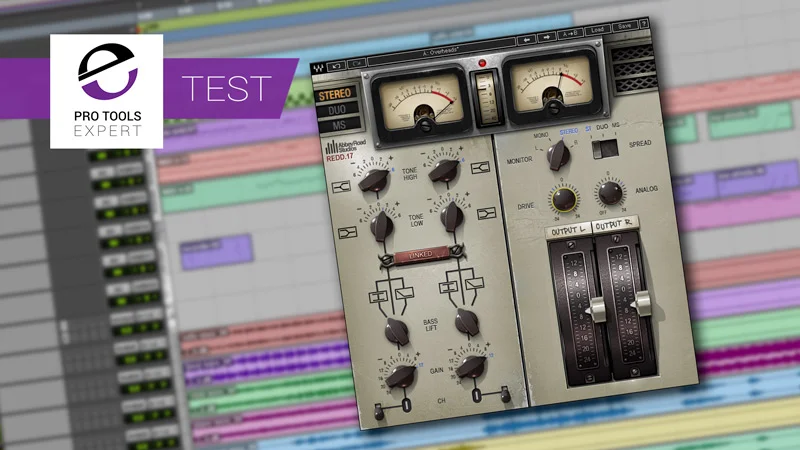Click the right channel Tone High knob
This screenshot has width=800, height=450.
444,169
